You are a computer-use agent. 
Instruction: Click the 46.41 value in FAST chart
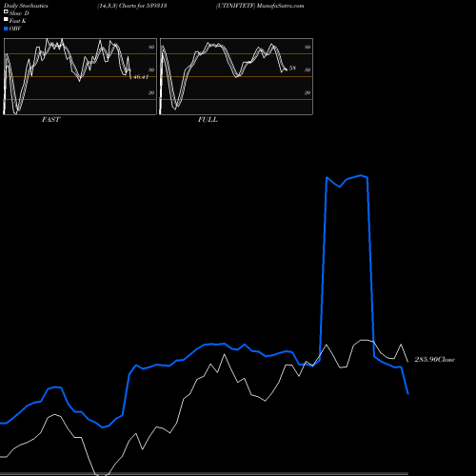point(141,77)
